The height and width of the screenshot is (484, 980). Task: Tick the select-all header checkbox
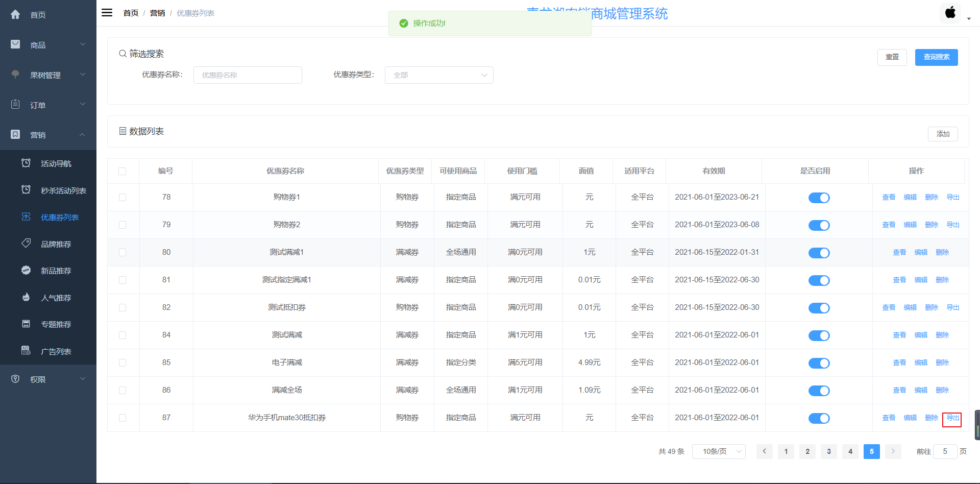(122, 171)
